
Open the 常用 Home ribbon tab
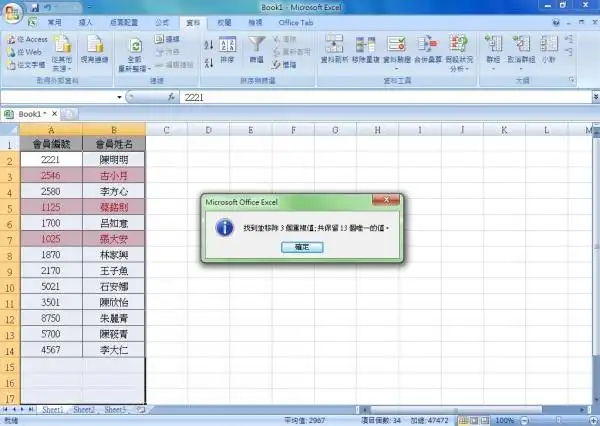point(54,23)
